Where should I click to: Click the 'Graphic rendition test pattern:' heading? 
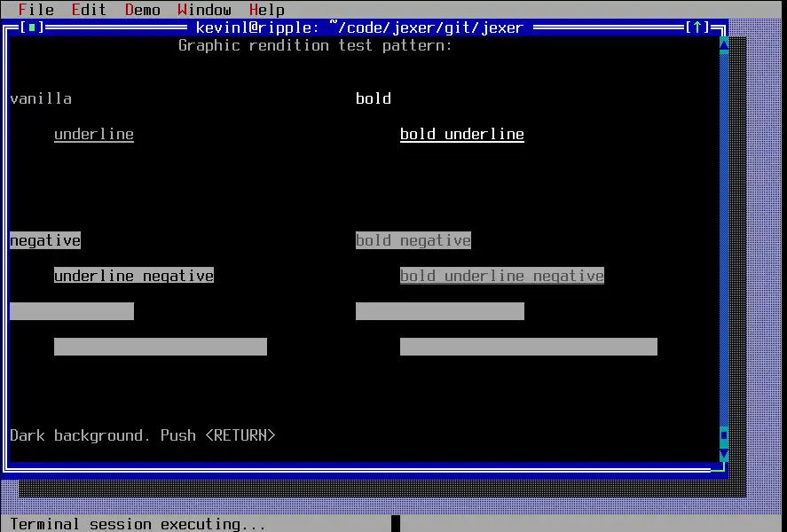tap(315, 45)
